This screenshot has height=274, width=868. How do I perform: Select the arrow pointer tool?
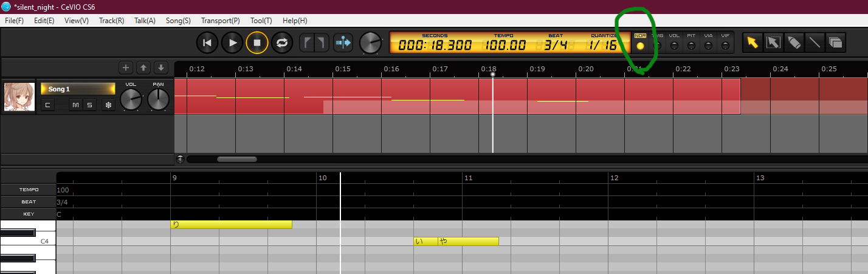[753, 42]
